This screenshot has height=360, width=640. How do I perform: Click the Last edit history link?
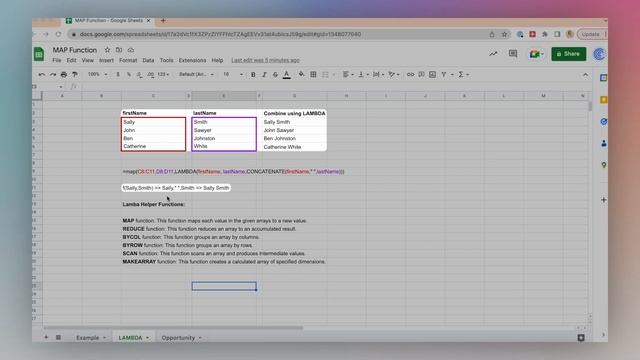265,60
